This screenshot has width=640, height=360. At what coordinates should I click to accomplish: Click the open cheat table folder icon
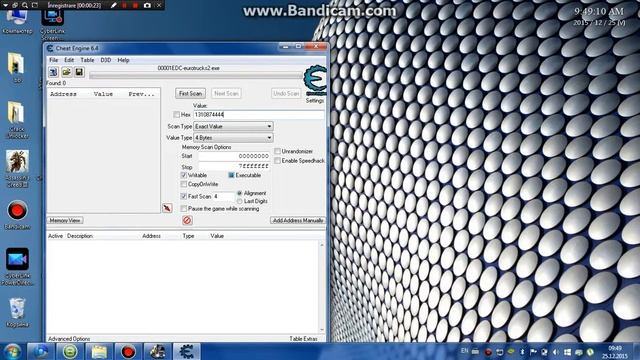[67, 72]
